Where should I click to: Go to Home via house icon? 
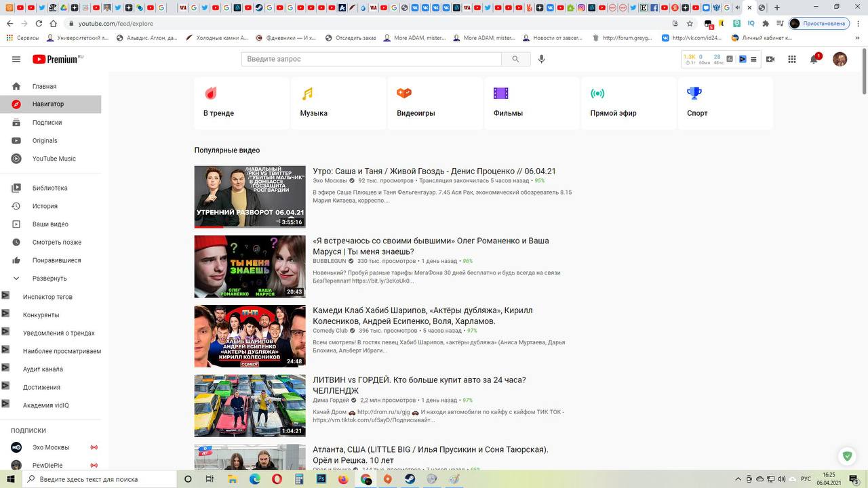point(54,23)
